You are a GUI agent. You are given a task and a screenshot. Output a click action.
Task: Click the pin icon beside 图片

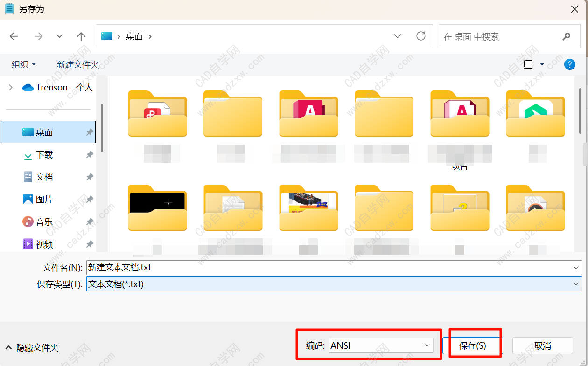coord(90,200)
